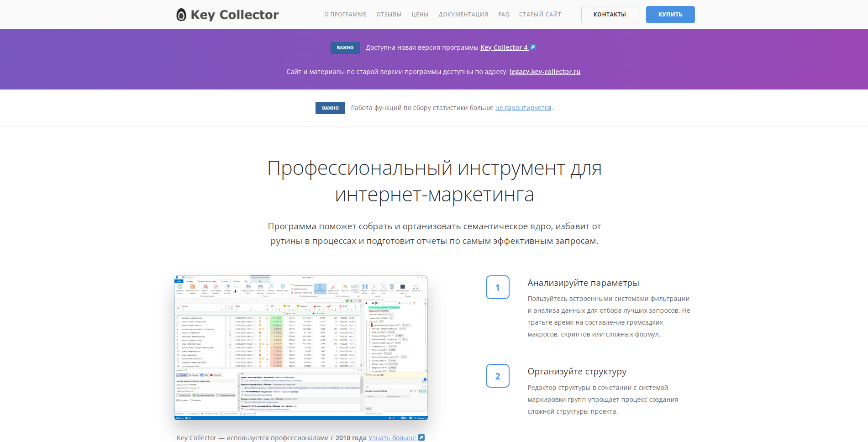Go to the ОТЗЫВЫ section
The width and height of the screenshot is (868, 442).
(x=389, y=15)
